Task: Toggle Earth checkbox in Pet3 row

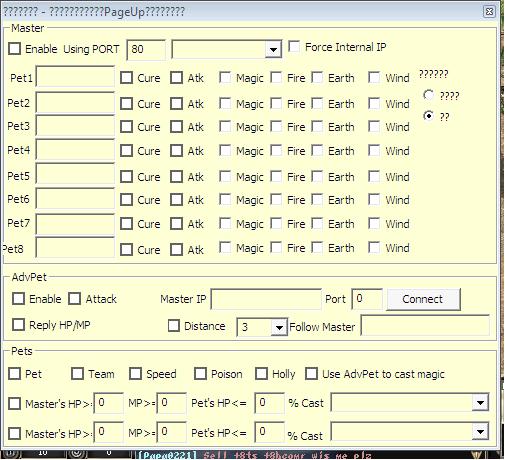Action: click(317, 127)
